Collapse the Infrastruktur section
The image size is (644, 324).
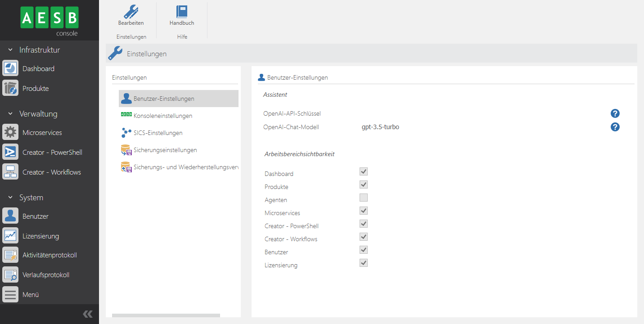10,49
